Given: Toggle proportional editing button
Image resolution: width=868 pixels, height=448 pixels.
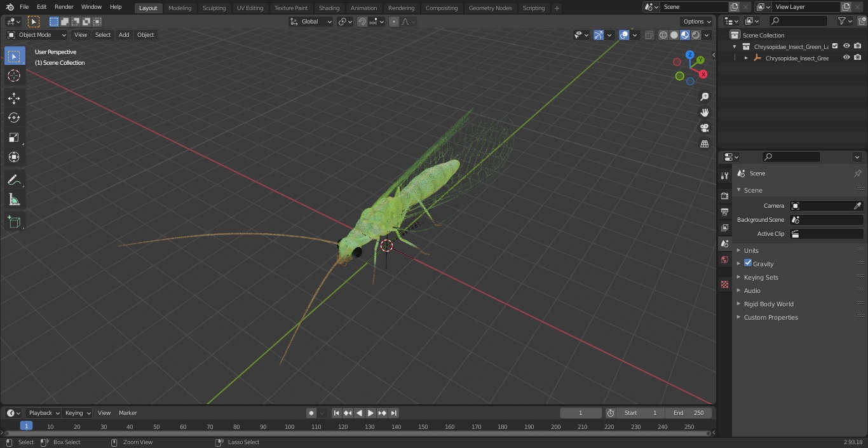Looking at the screenshot, I should pyautogui.click(x=394, y=22).
